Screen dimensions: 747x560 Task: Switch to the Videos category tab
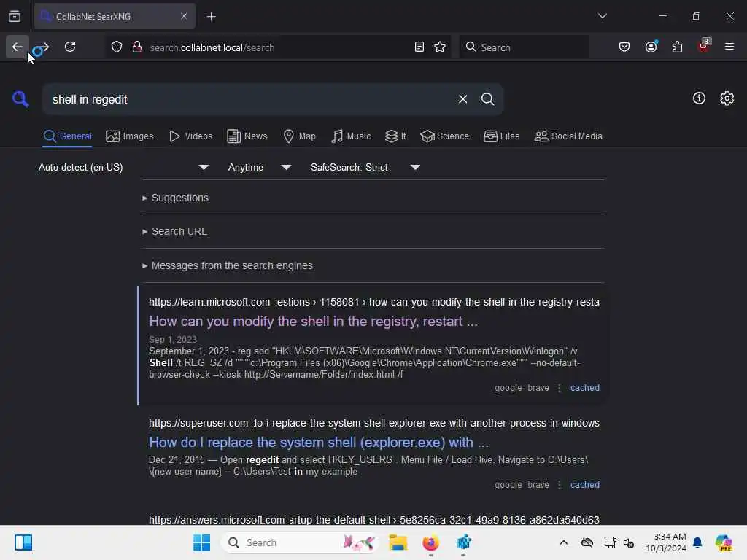tap(190, 136)
